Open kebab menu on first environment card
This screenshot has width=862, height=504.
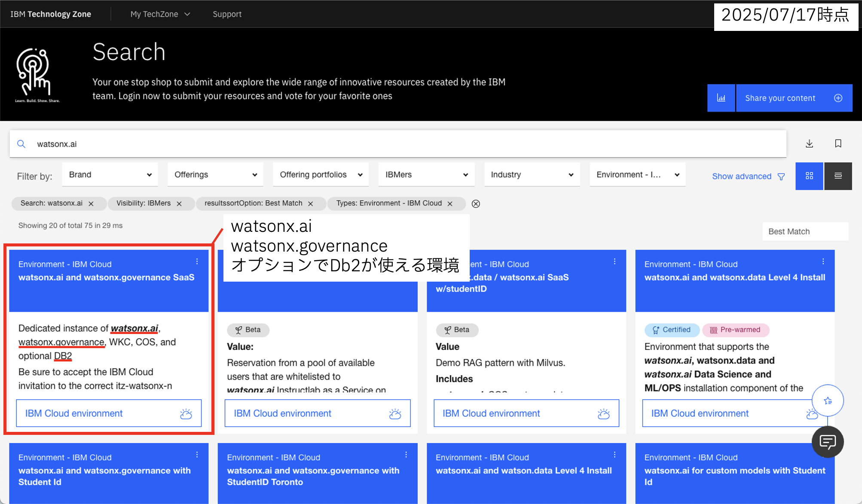(x=197, y=261)
